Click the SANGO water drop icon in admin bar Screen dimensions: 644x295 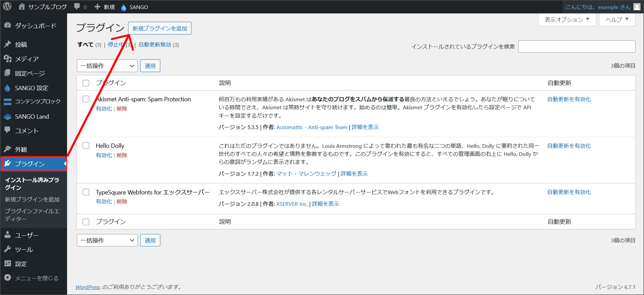[123, 7]
